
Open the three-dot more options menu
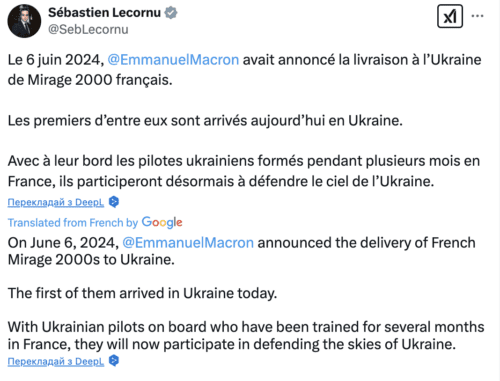point(477,16)
